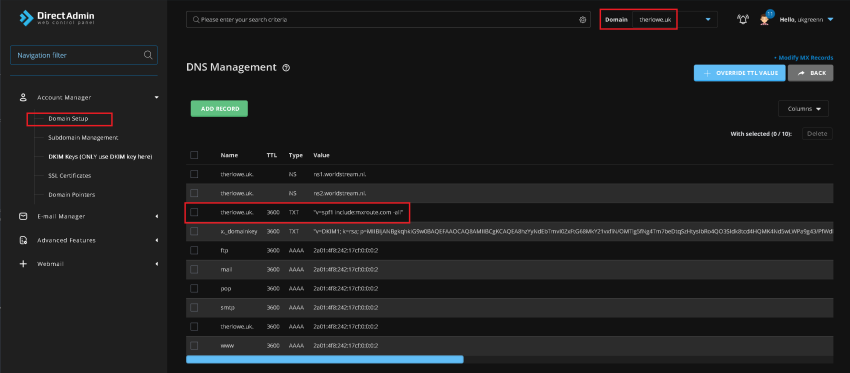Check the smtp AAAA record
Image resolution: width=850 pixels, height=373 pixels.
click(194, 307)
